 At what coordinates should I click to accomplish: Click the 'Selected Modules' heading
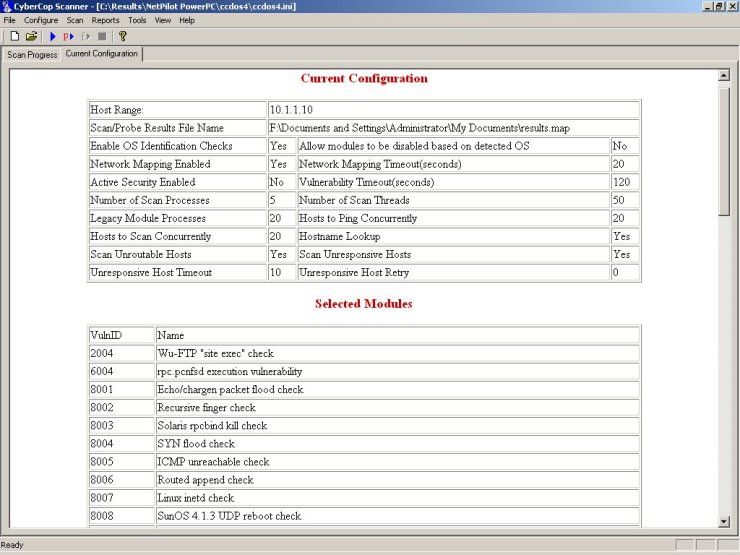coord(364,303)
